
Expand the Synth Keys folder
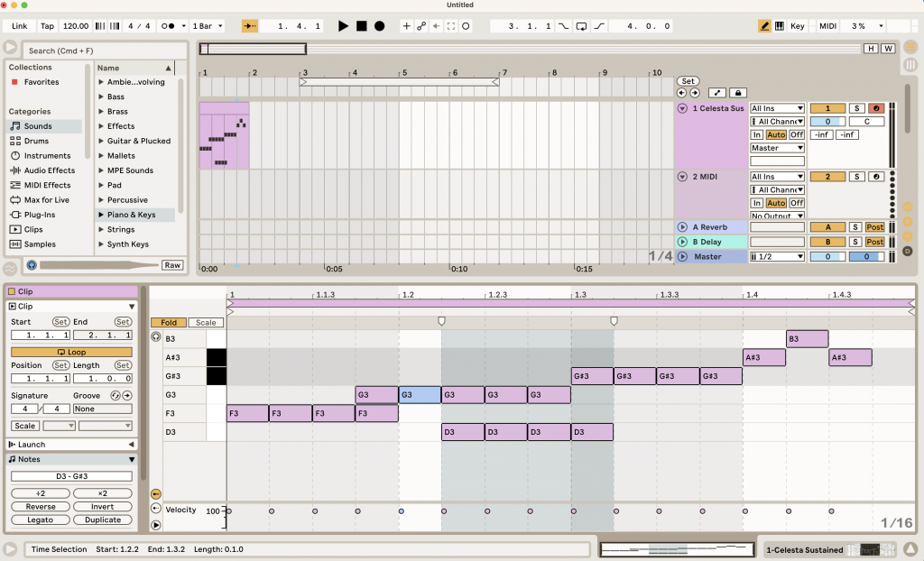[101, 244]
